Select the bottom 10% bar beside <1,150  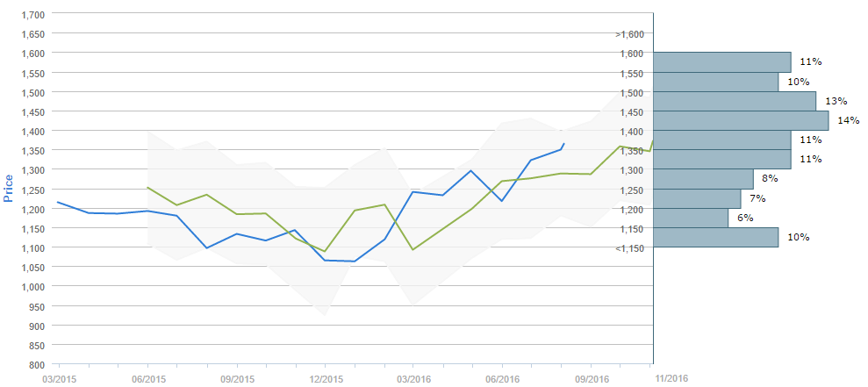point(716,237)
